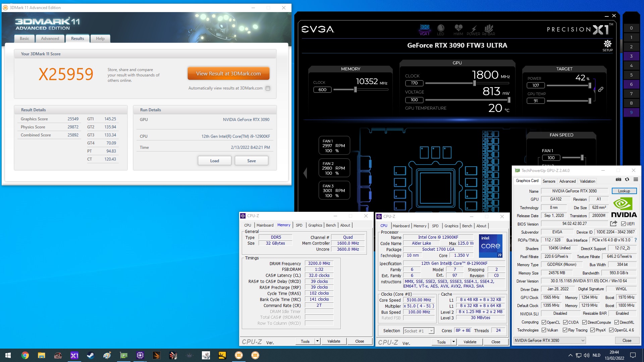Take a GPU-Z screenshot with camera icon
Image resolution: width=644 pixels, height=362 pixels.
(619, 180)
